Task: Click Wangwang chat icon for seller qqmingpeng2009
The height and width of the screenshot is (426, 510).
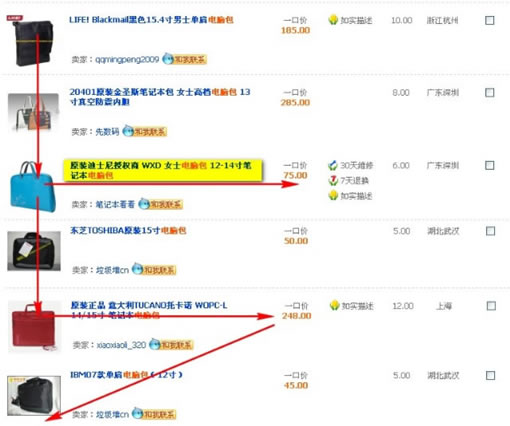Action: (184, 59)
